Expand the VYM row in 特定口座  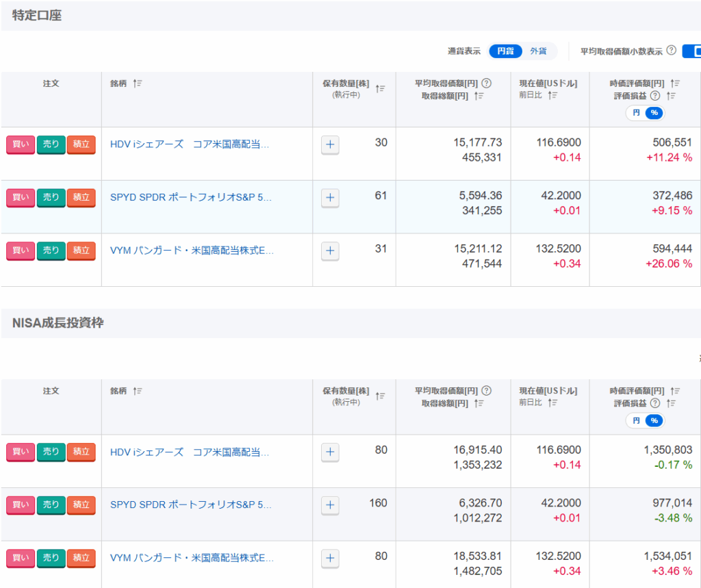click(330, 251)
